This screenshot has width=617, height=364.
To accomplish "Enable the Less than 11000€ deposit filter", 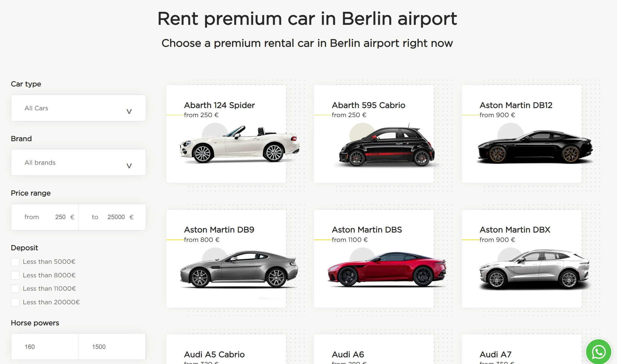I will (15, 289).
